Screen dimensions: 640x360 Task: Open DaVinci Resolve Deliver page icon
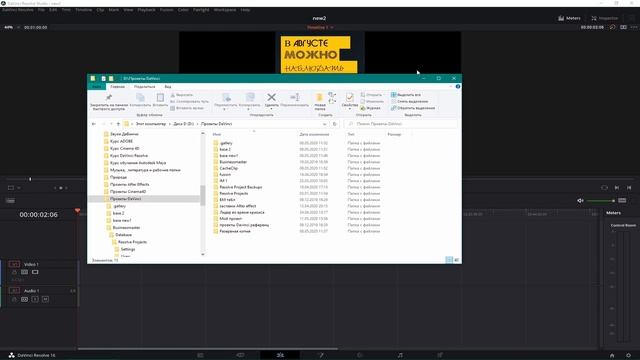[x=440, y=355]
